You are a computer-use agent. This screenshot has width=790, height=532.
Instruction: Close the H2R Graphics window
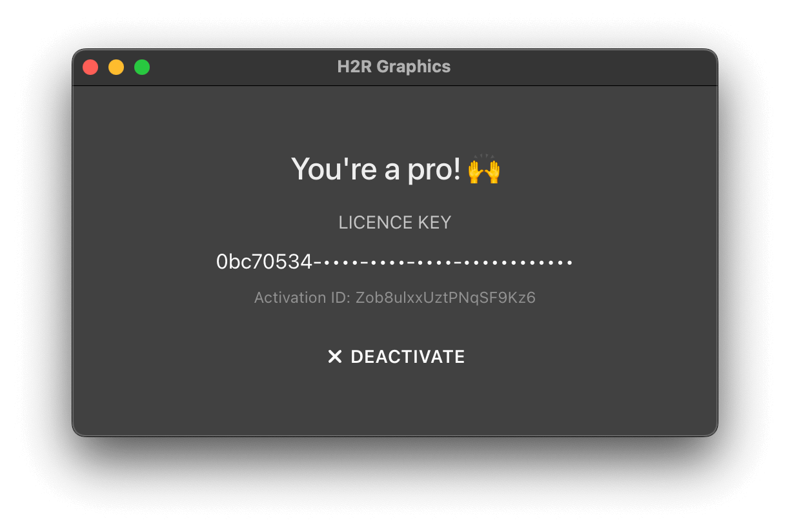click(x=90, y=67)
